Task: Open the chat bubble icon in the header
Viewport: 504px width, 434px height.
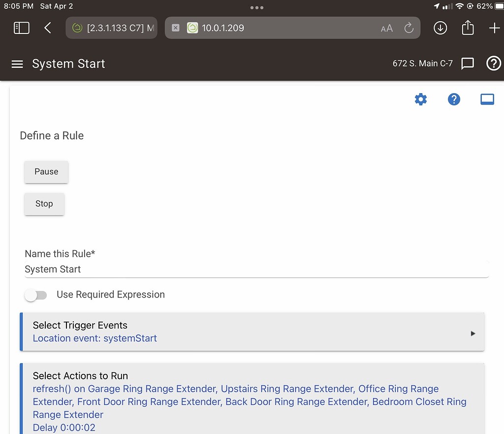Action: 467,64
